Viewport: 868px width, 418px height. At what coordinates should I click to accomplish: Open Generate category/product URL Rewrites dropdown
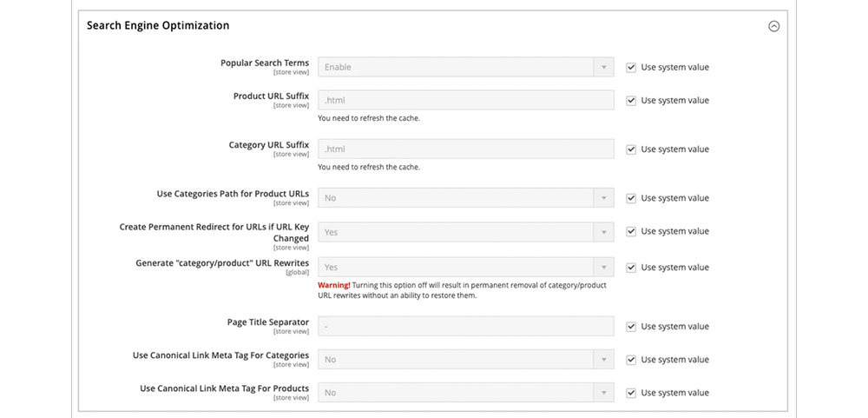(x=466, y=268)
